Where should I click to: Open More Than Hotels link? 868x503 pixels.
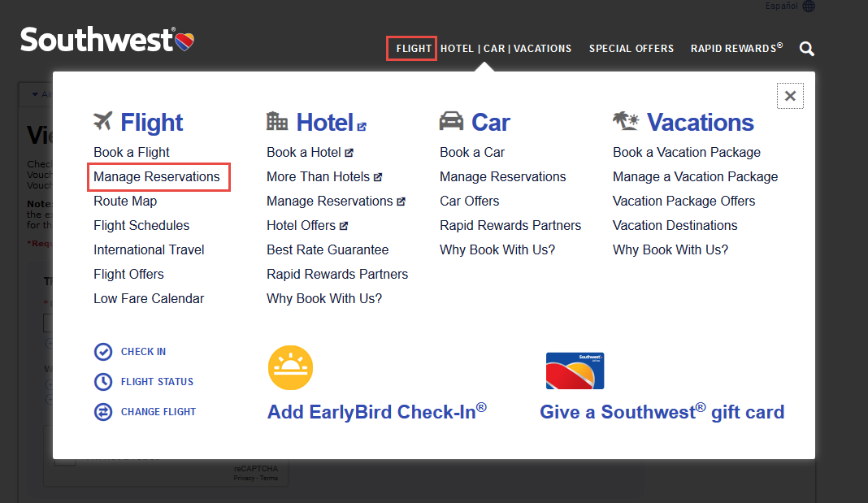tap(323, 176)
